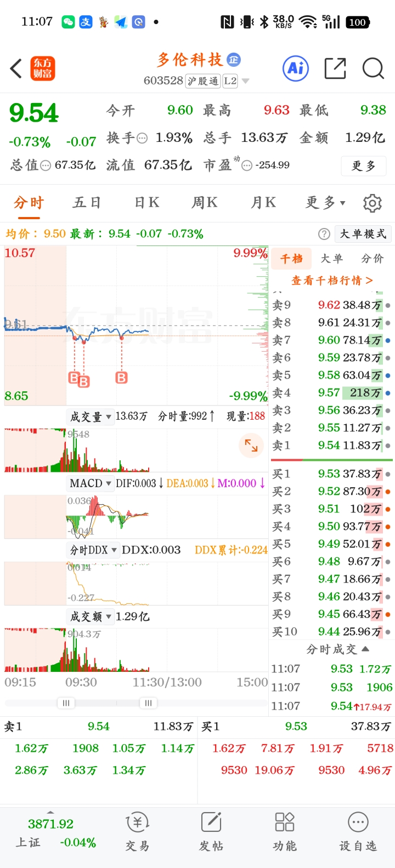Tap the share/export icon

(335, 68)
